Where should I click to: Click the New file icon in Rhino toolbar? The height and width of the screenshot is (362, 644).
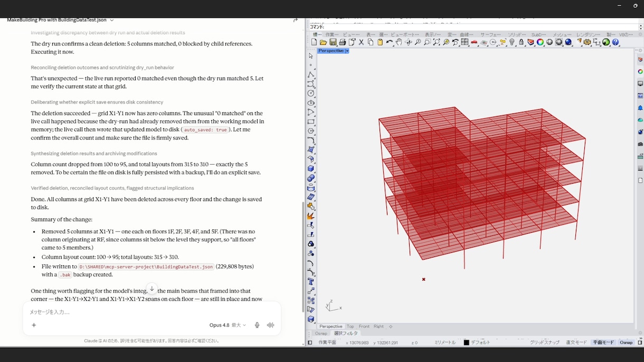click(314, 42)
